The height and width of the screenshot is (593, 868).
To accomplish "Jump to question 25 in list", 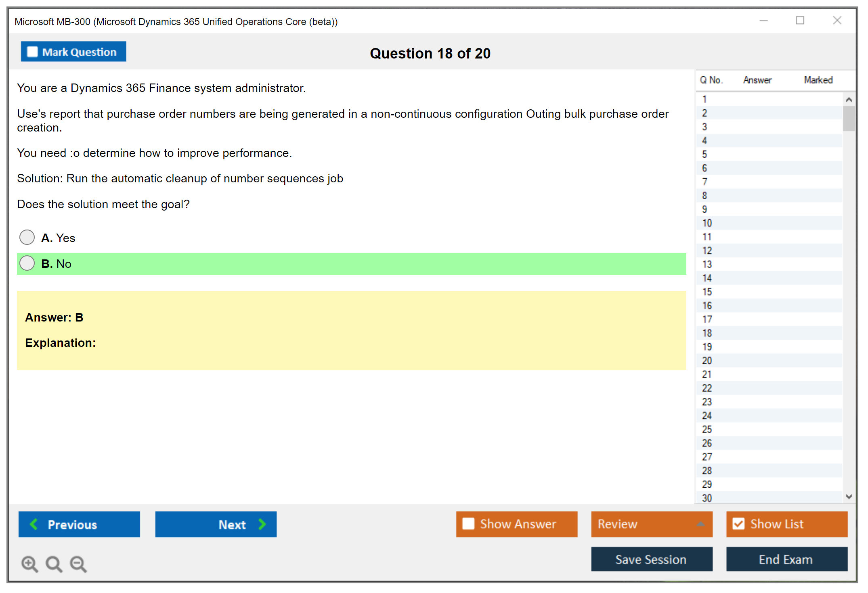I will coord(707,429).
